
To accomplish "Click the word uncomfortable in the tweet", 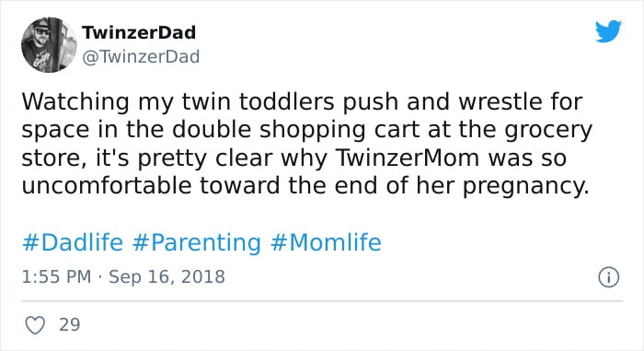I will pos(107,185).
